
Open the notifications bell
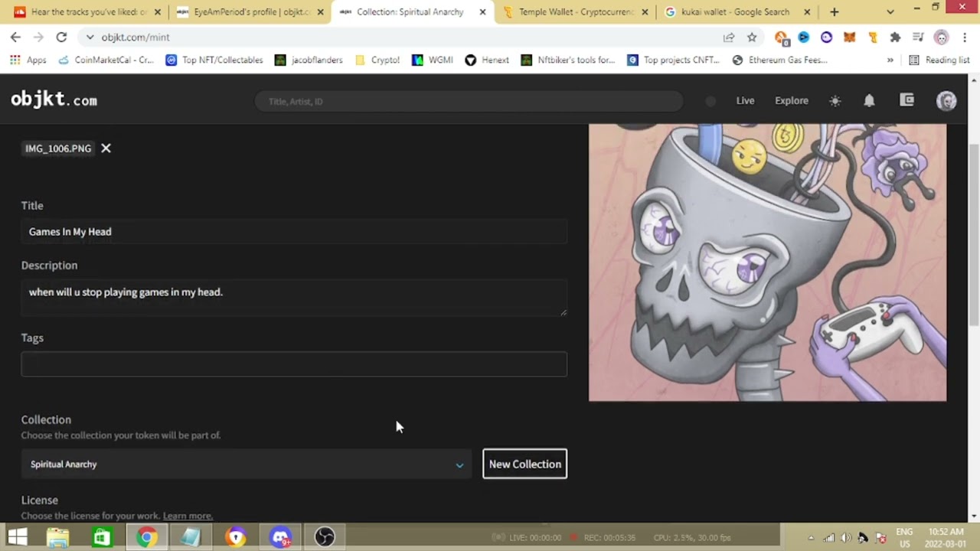point(869,101)
